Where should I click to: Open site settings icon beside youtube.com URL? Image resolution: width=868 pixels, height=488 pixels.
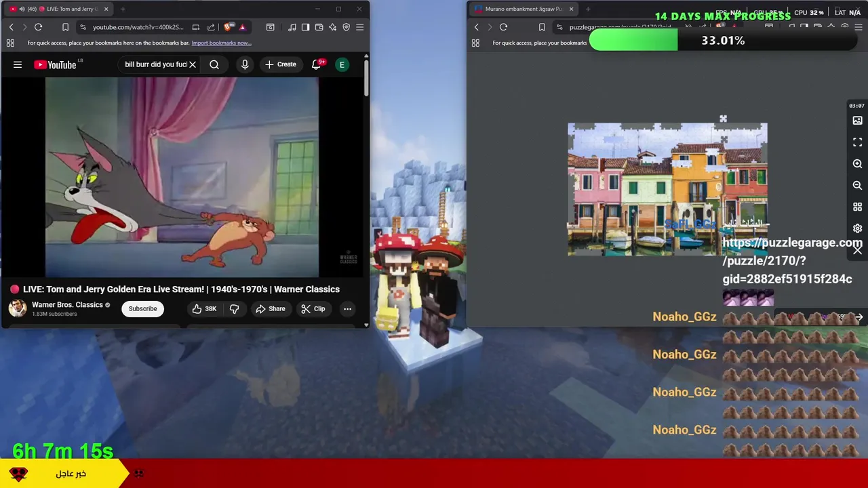click(x=83, y=27)
